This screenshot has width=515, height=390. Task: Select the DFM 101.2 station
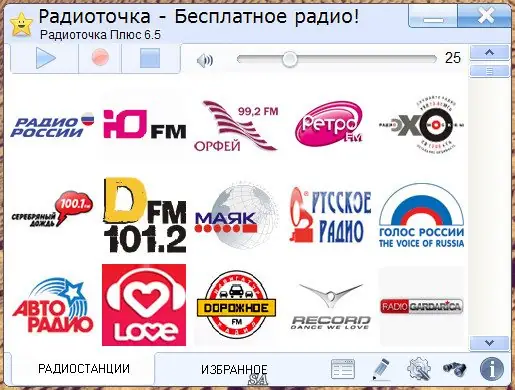(144, 215)
